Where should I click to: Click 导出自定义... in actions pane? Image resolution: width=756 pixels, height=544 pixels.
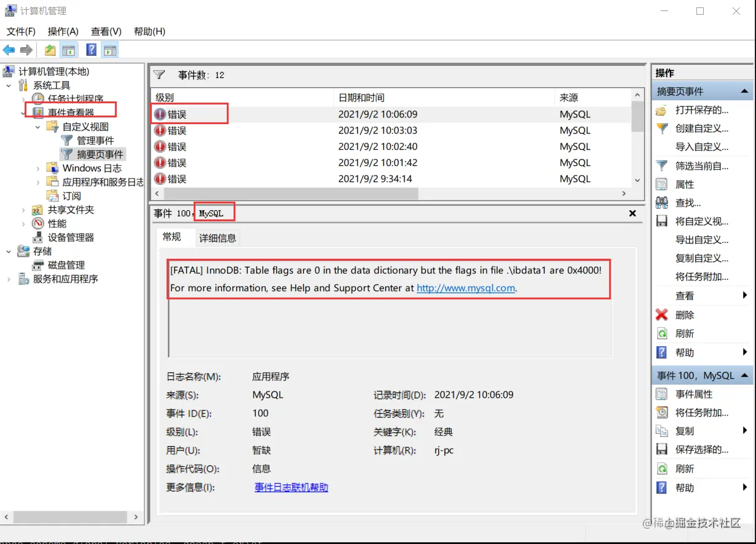(x=702, y=240)
